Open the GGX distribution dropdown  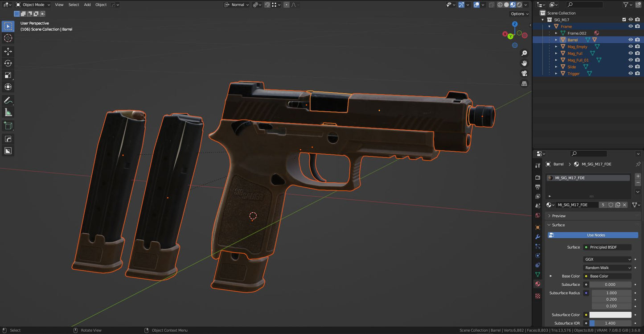607,260
